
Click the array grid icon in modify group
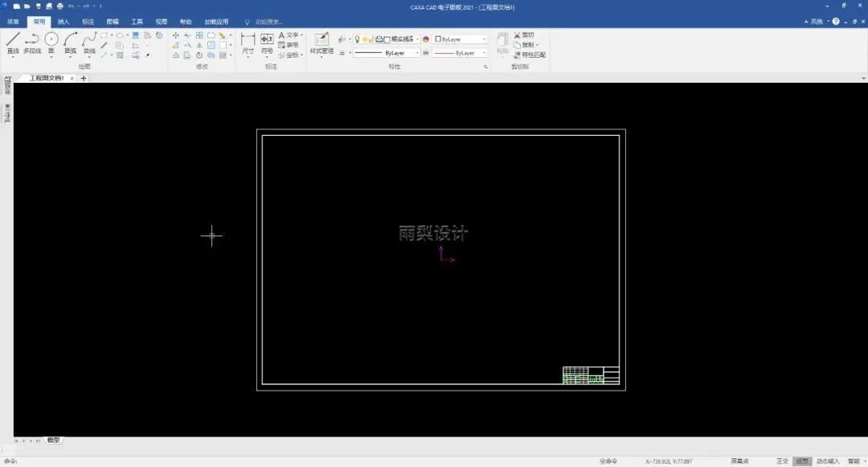click(x=199, y=35)
